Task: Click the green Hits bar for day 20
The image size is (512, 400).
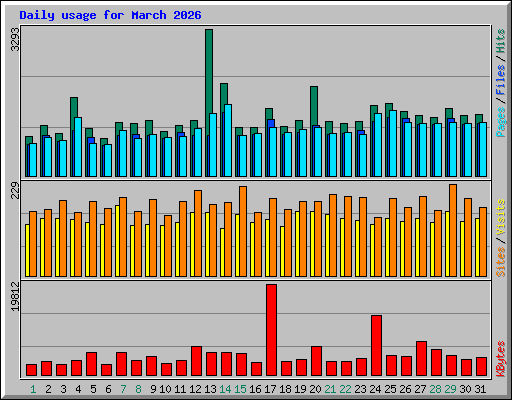Action: 314,106
